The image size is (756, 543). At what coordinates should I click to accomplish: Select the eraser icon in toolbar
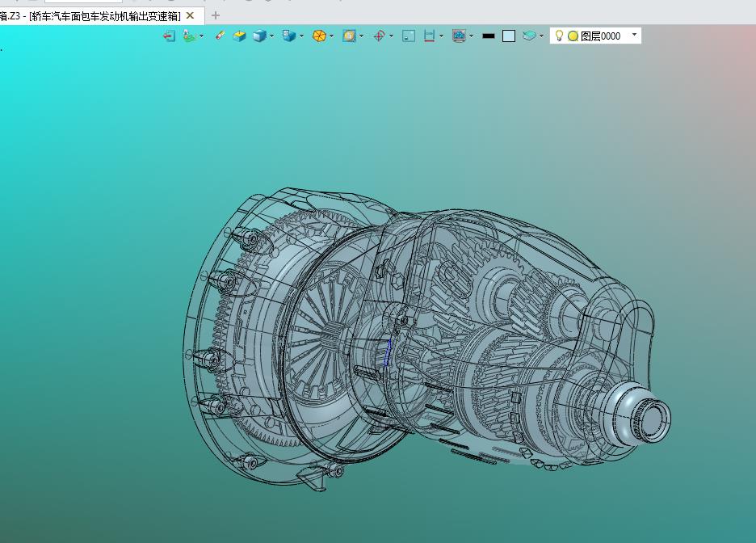[x=220, y=36]
